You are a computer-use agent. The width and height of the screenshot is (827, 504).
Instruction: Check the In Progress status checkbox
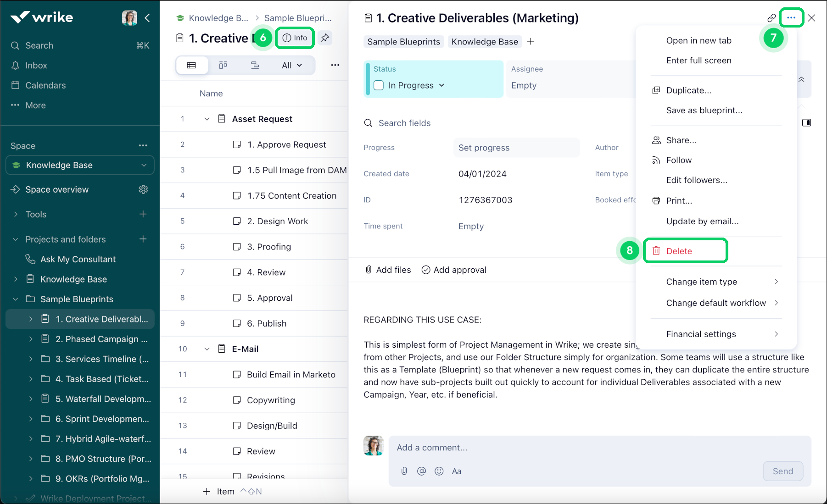[x=379, y=85]
